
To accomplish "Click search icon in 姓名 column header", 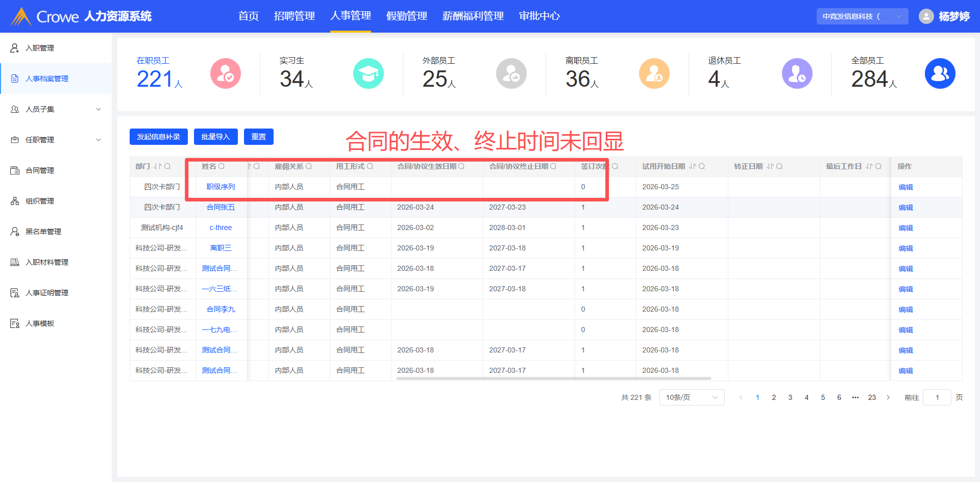I will tap(222, 166).
